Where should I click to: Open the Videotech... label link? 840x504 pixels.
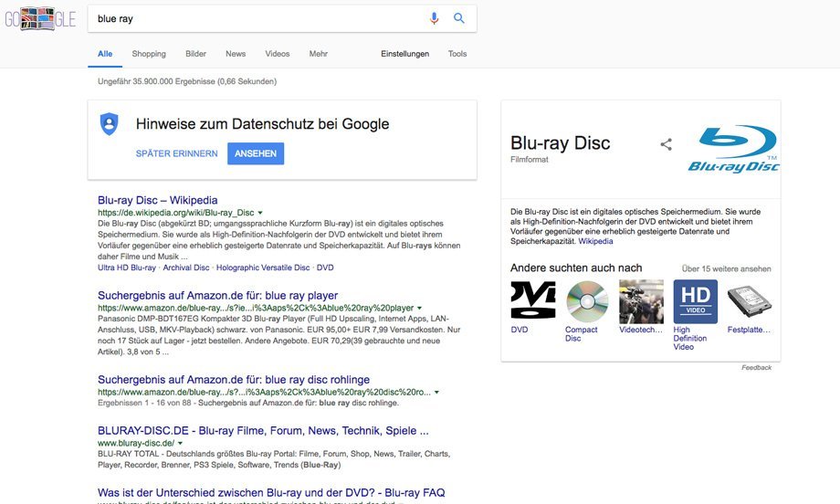click(x=641, y=330)
